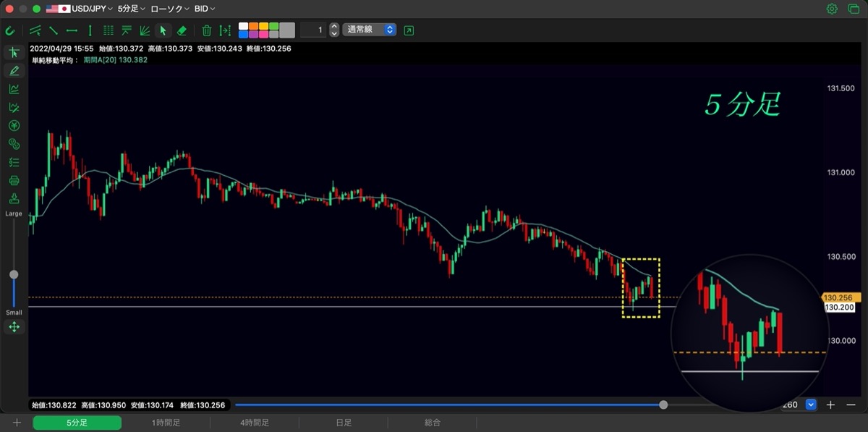The height and width of the screenshot is (432, 868).
Task: Open the ローソク chart type dropdown
Action: [170, 9]
